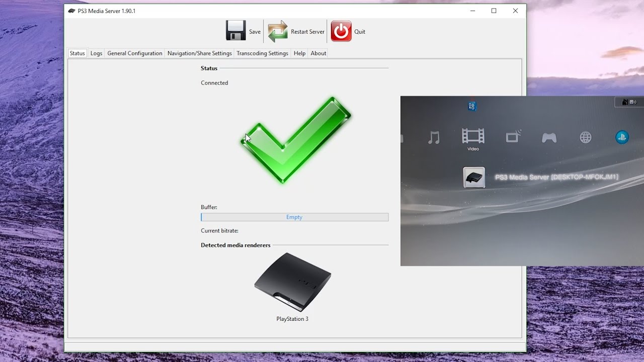Screen dimensions: 644x362
Task: Click the Detected media renderers heading
Action: pyautogui.click(x=235, y=245)
